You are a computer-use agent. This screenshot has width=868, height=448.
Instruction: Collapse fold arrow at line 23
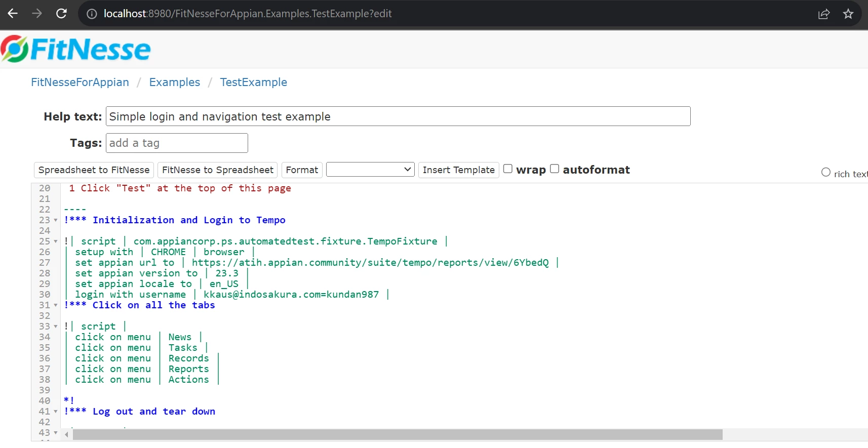pos(56,220)
